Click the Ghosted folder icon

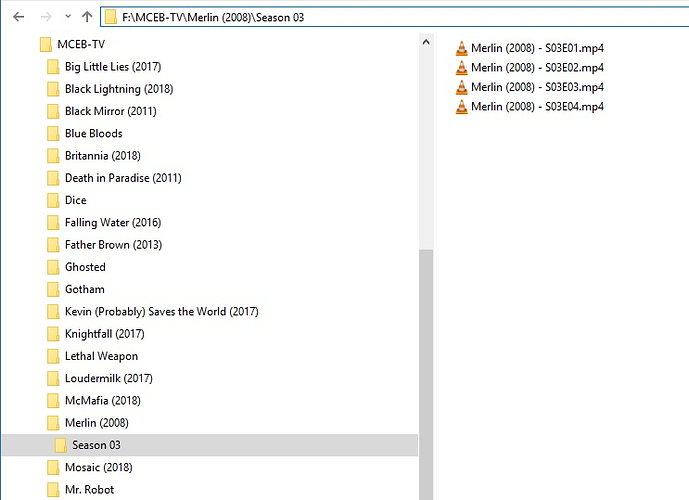click(53, 267)
